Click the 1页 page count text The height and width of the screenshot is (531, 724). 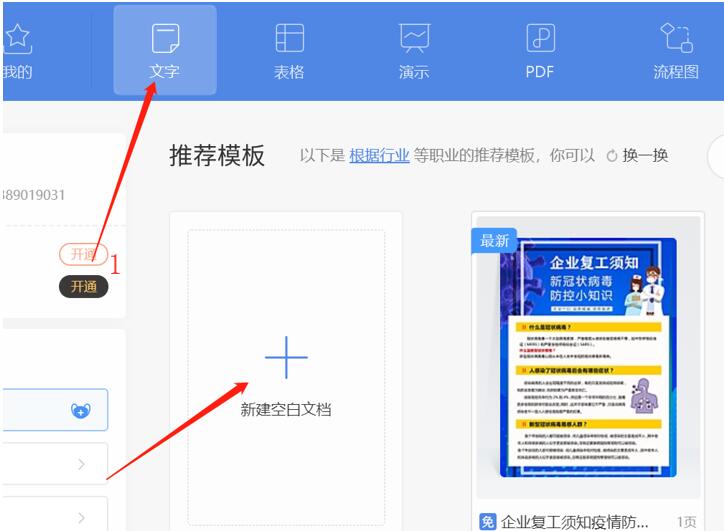tap(686, 522)
